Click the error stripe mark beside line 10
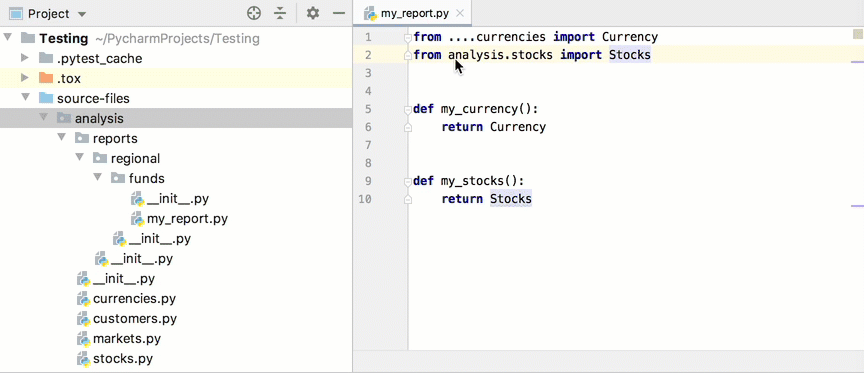Viewport: 864px width, 373px height. point(857,206)
